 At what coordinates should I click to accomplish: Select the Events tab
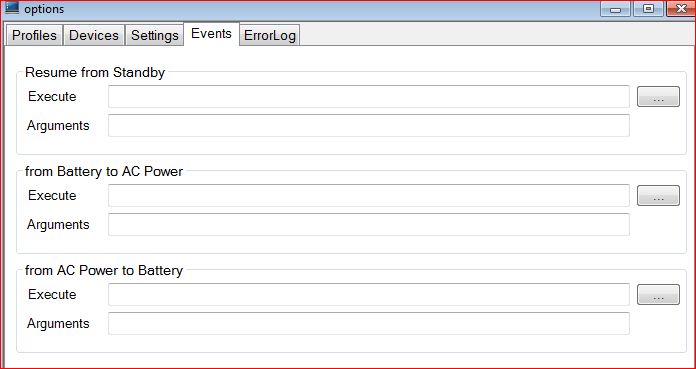pos(211,33)
